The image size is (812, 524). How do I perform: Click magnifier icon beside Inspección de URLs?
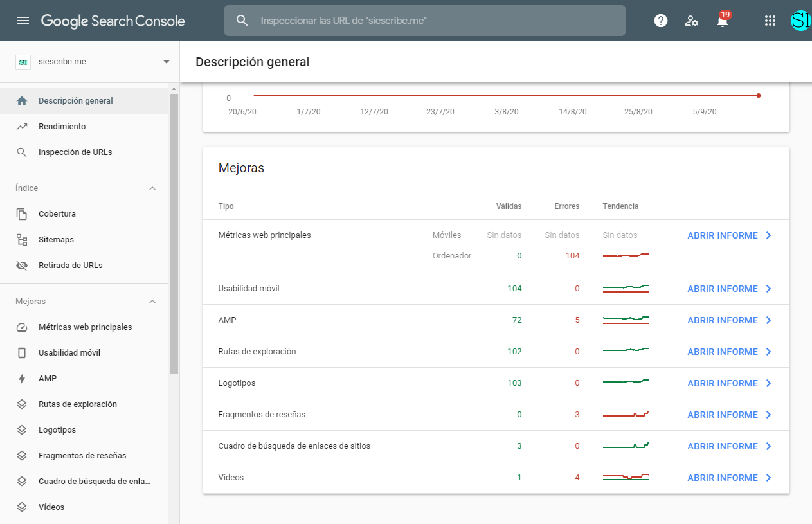click(22, 152)
